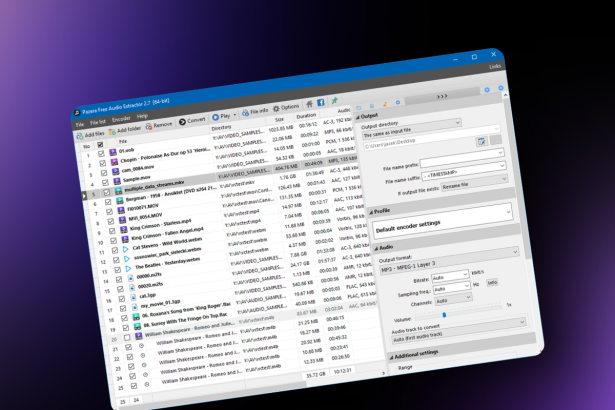Click the folder panel tab icon
615x410 pixels.
358,108
